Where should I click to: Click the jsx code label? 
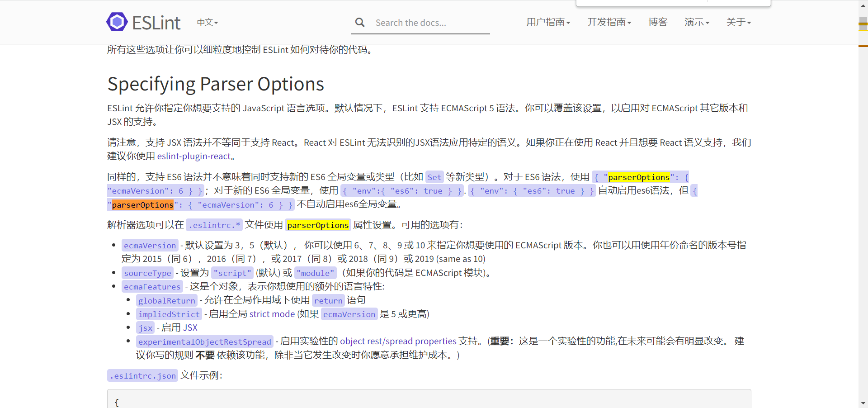pyautogui.click(x=145, y=327)
